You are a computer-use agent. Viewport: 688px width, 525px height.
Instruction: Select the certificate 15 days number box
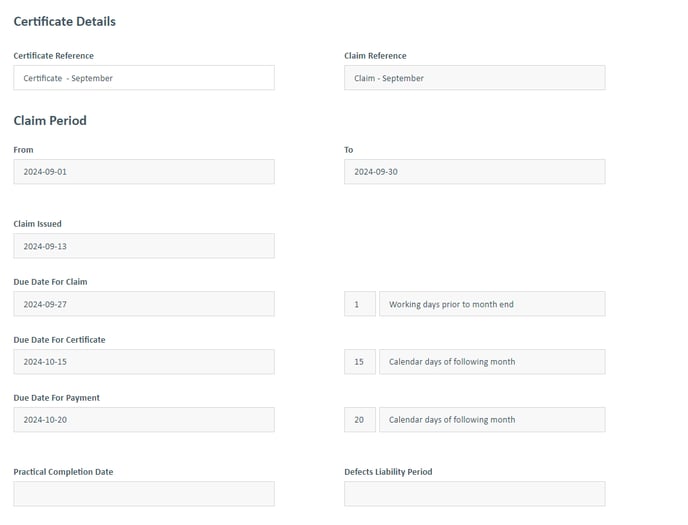pyautogui.click(x=360, y=361)
